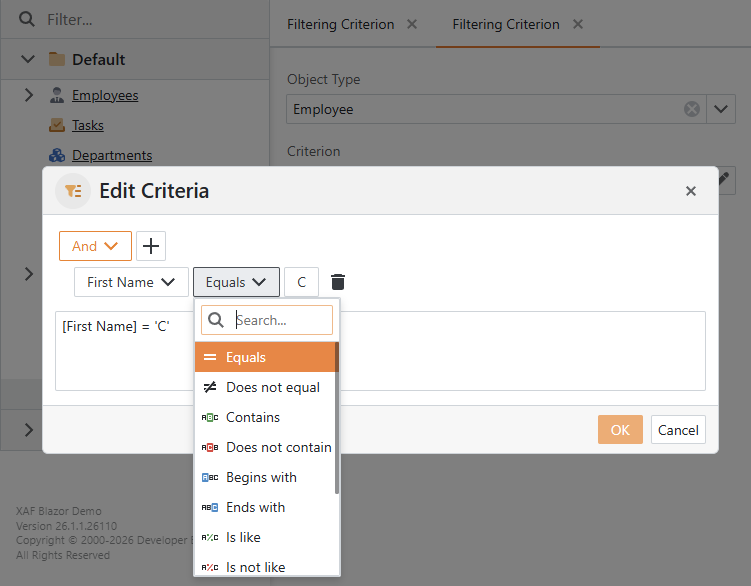
Task: Clear the Employee object type value
Action: [x=692, y=109]
